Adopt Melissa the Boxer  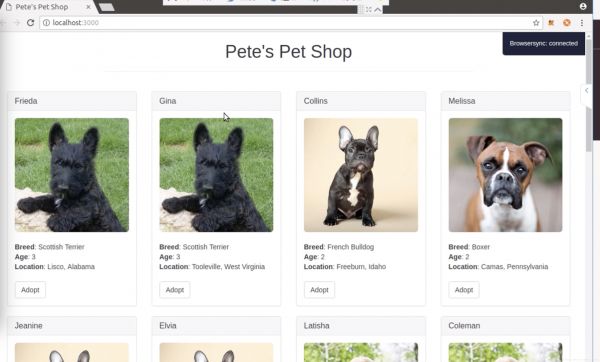(x=464, y=290)
